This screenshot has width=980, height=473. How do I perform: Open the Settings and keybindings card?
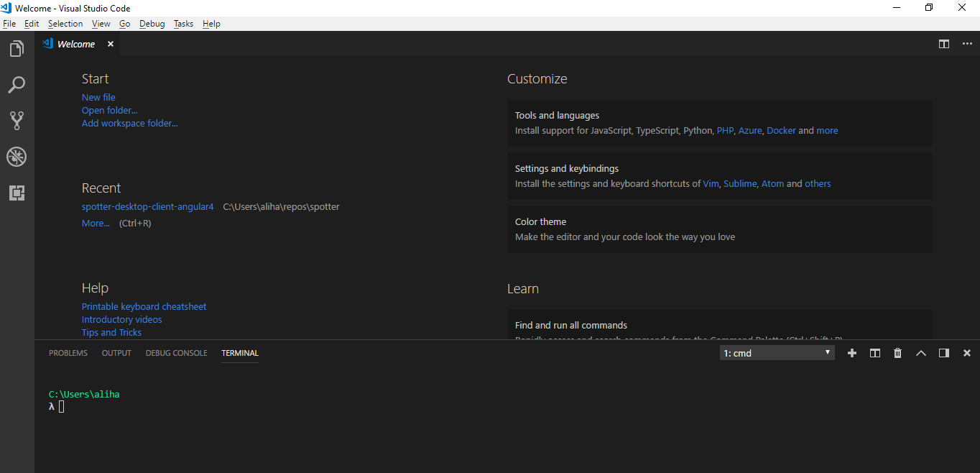tap(719, 176)
